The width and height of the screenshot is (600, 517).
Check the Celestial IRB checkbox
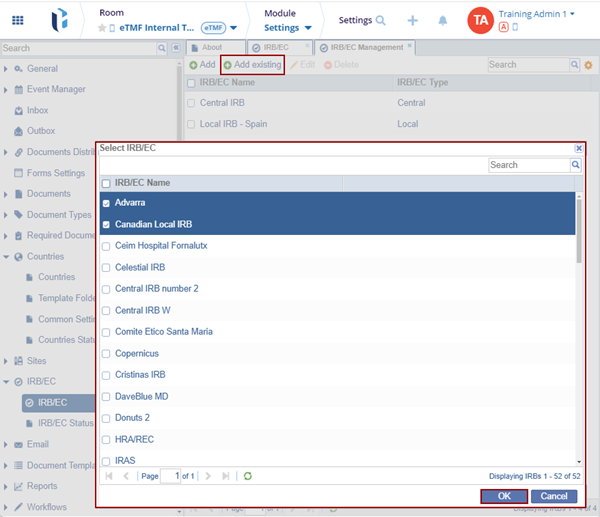tap(107, 267)
